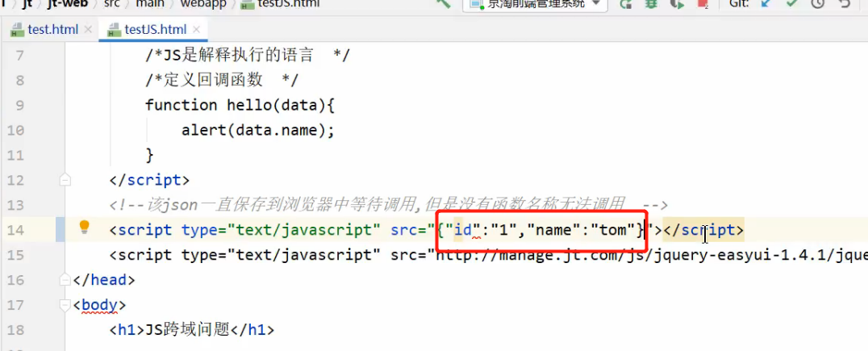The width and height of the screenshot is (868, 351).
Task: Click the '/*JS是解释执行的语言 */' comment
Action: coord(248,56)
